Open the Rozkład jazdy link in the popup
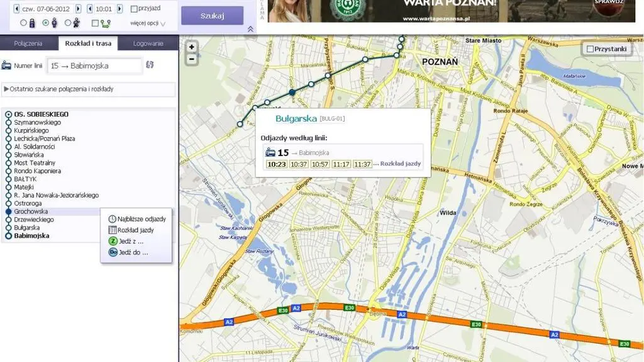The image size is (644, 362). tap(401, 163)
